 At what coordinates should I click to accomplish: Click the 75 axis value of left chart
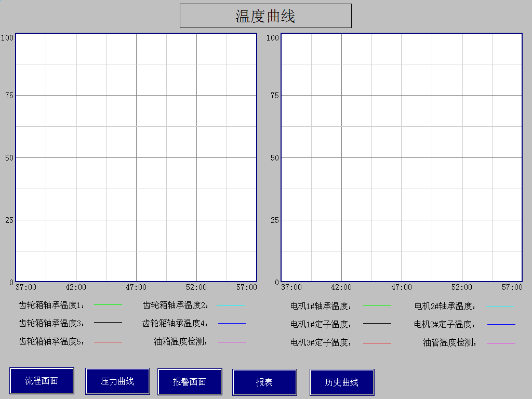(9, 96)
